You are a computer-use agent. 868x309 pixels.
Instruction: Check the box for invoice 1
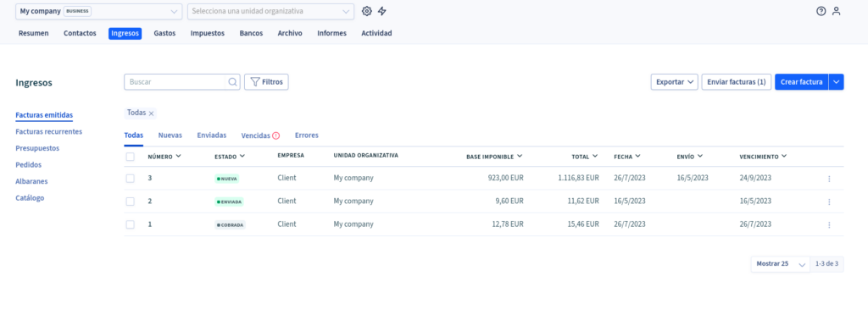point(130,224)
